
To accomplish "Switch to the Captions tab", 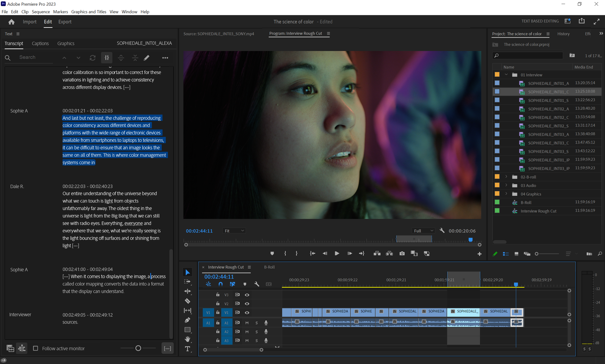I will (x=40, y=43).
